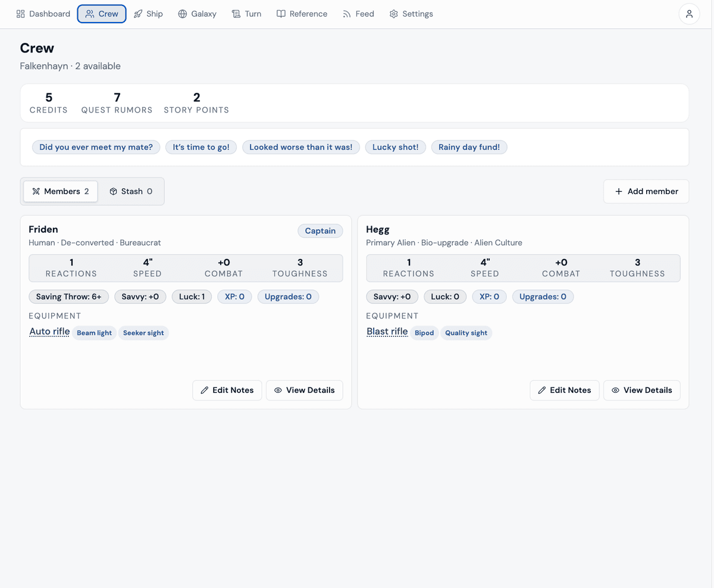
Task: Open the user profile avatar icon
Action: click(x=689, y=14)
